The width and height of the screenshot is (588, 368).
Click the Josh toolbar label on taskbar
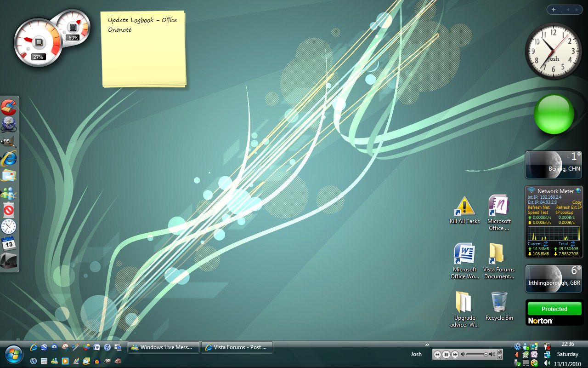416,354
